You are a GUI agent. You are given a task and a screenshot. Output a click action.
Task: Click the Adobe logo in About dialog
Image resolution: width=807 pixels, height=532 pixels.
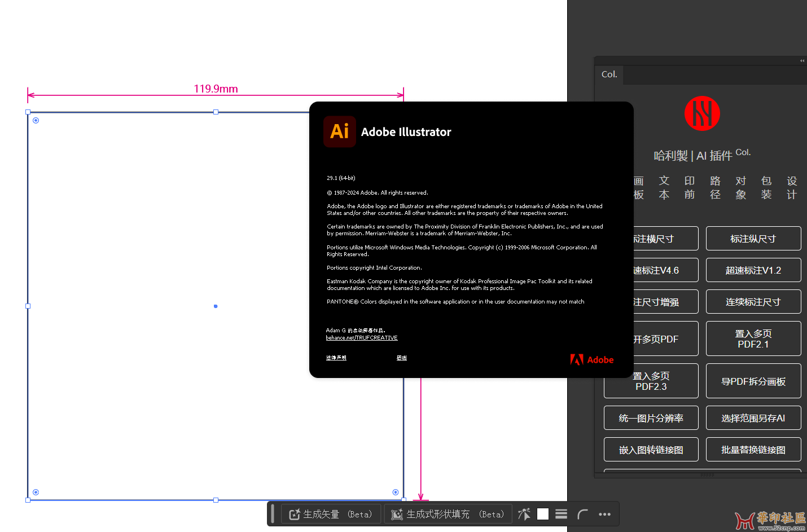tap(592, 360)
